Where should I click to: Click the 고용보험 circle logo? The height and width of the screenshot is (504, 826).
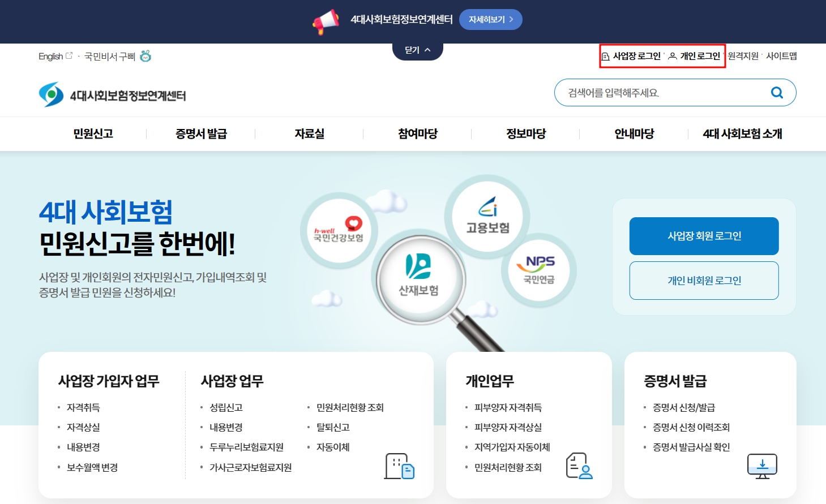pyautogui.click(x=487, y=217)
